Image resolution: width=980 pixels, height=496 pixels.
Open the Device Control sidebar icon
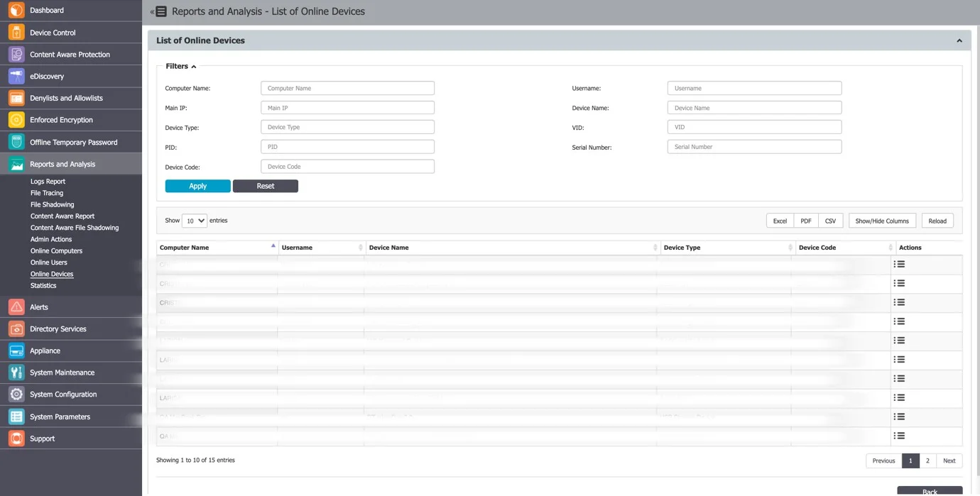16,33
